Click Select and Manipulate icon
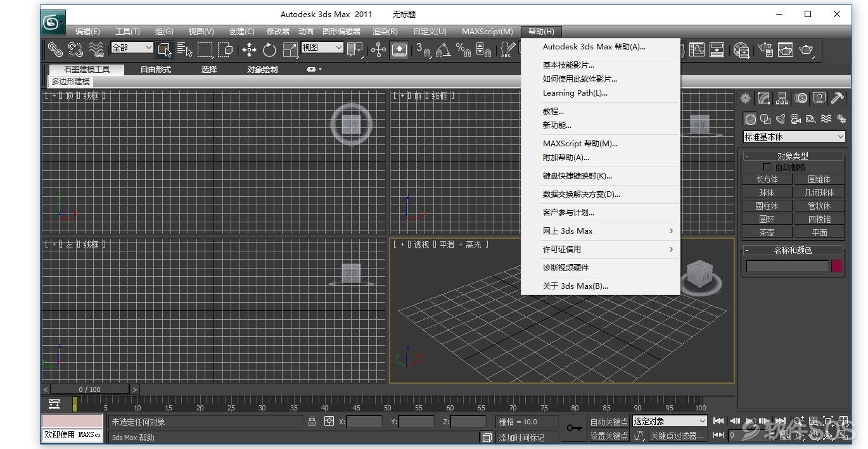 (378, 49)
